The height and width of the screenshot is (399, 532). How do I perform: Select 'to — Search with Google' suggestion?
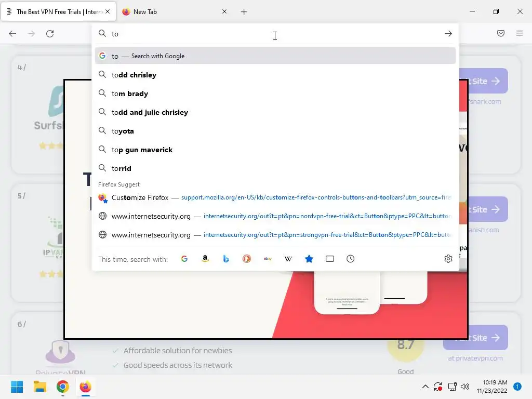[x=275, y=56]
